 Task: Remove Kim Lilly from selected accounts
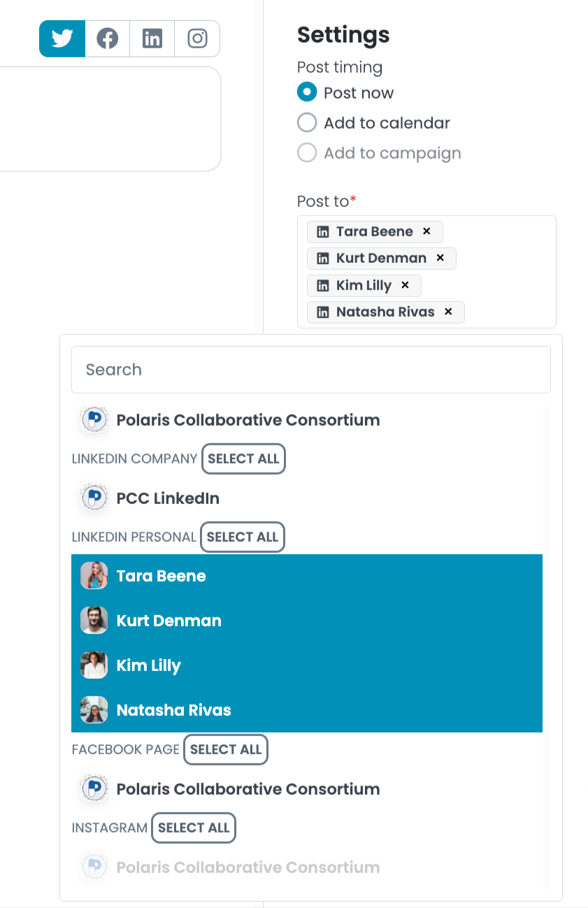[x=405, y=285]
